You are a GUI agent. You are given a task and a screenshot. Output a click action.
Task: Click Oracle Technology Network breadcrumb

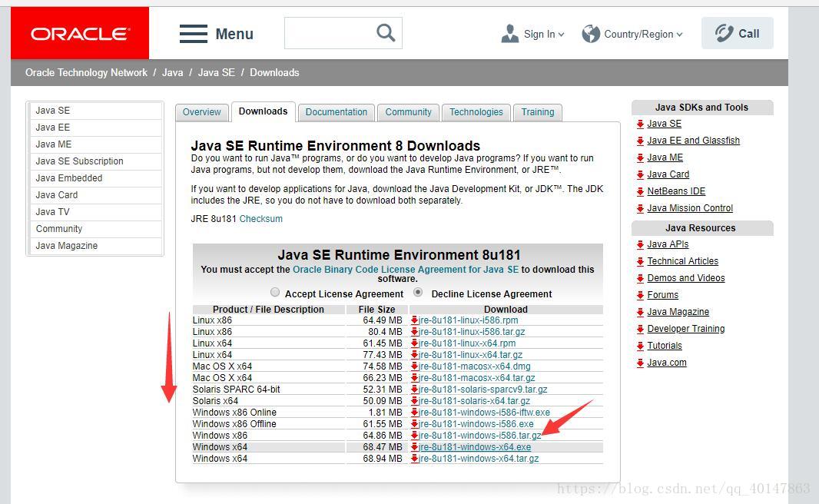86,72
